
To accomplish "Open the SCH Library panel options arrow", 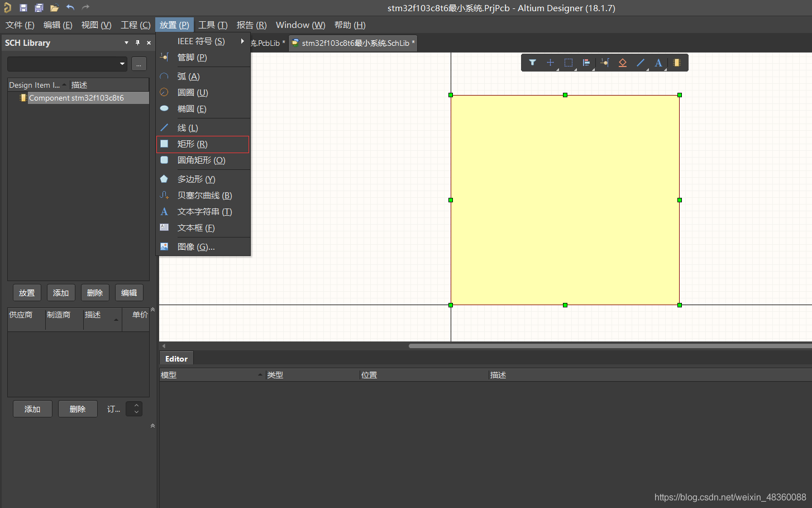I will pos(126,42).
